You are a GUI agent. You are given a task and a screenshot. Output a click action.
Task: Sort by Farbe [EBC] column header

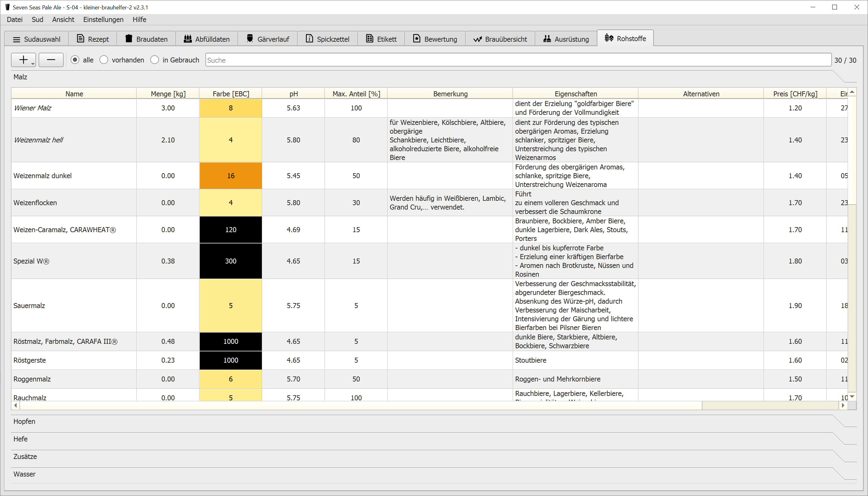231,94
